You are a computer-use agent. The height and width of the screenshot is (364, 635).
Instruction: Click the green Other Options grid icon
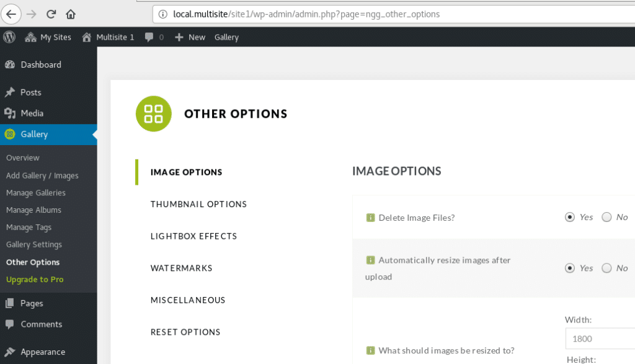153,113
